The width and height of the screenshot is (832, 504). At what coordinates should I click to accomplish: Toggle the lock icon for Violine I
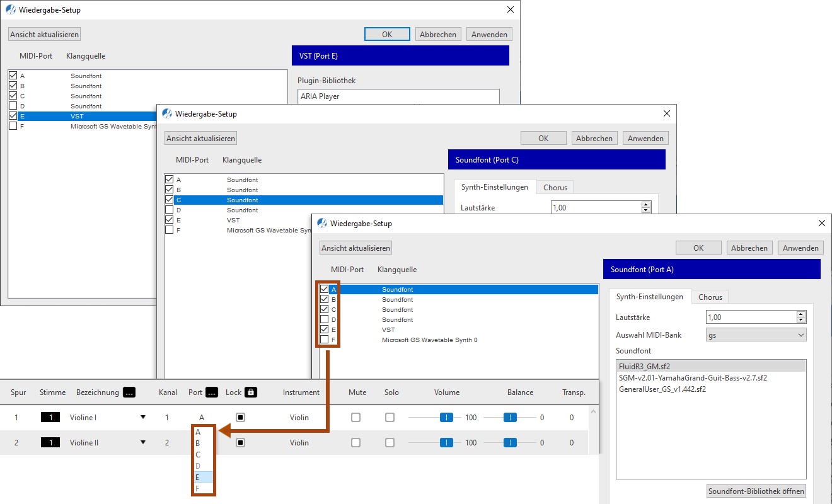(240, 417)
